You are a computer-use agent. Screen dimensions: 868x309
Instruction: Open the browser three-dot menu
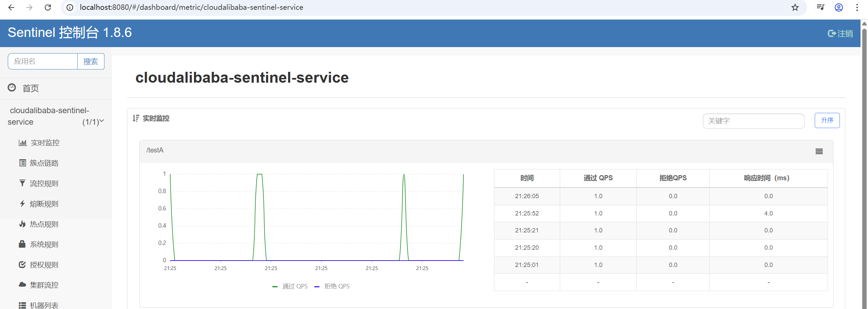click(x=857, y=7)
